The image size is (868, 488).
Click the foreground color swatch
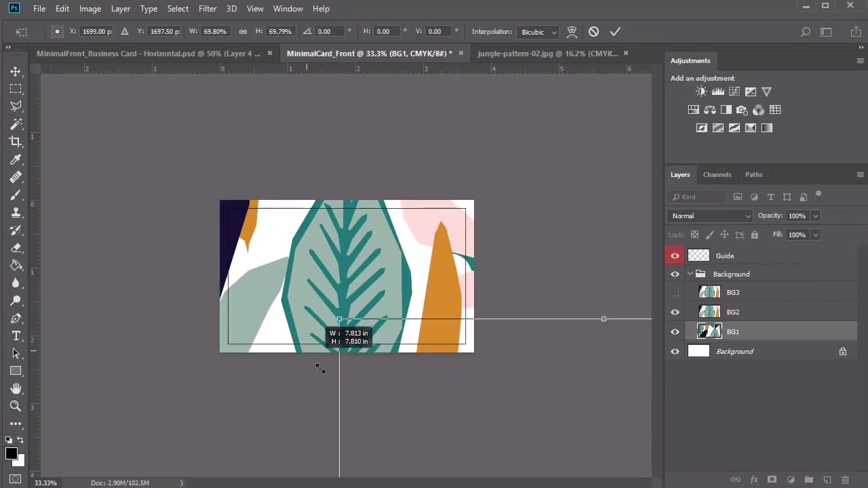11,453
